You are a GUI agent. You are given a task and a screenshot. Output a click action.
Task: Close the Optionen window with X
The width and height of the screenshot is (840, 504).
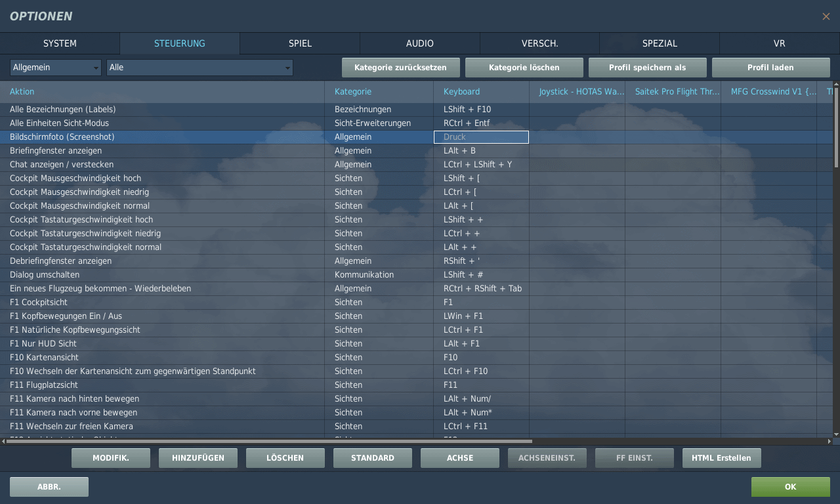coord(826,16)
